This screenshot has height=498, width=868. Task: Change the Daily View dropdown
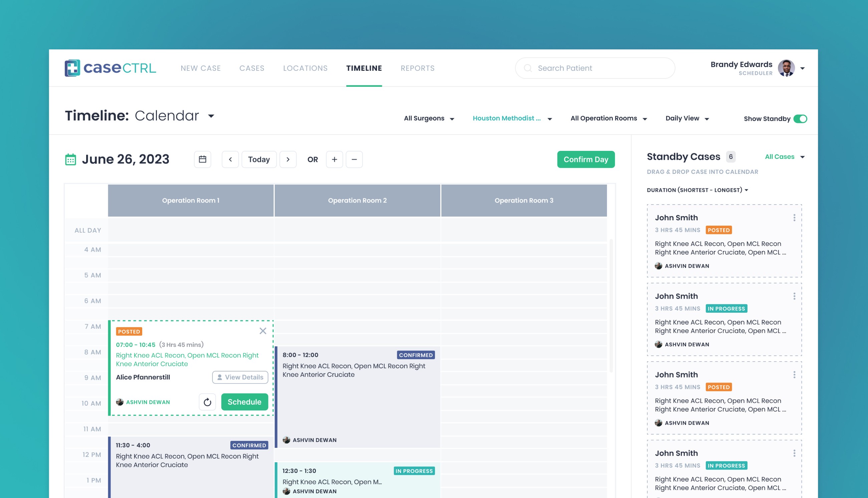pos(687,118)
